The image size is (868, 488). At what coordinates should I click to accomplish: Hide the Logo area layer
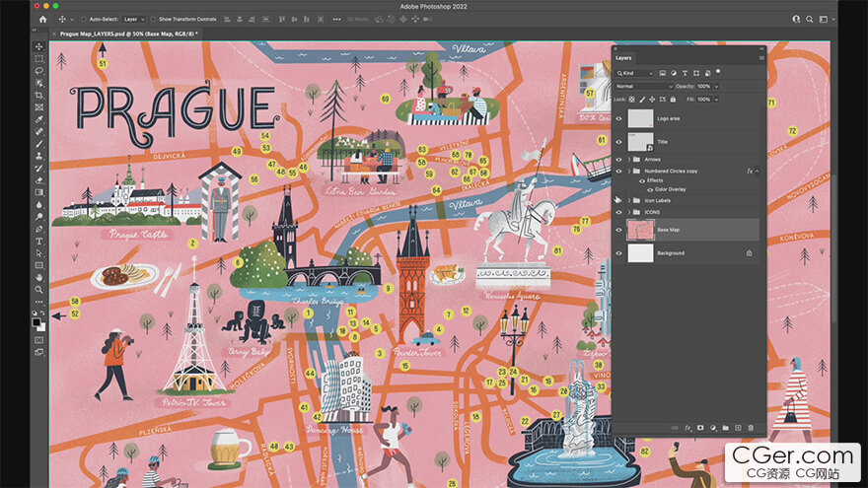618,118
